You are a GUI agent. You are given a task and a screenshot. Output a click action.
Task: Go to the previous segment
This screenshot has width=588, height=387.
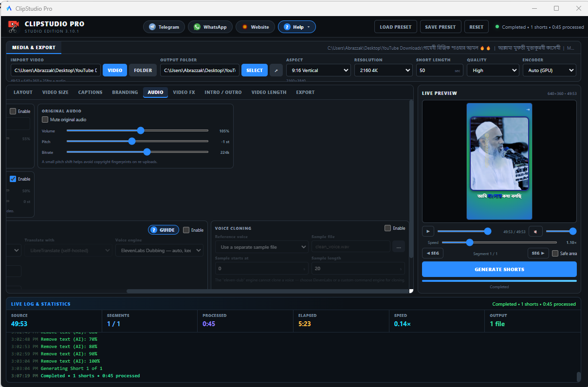433,253
